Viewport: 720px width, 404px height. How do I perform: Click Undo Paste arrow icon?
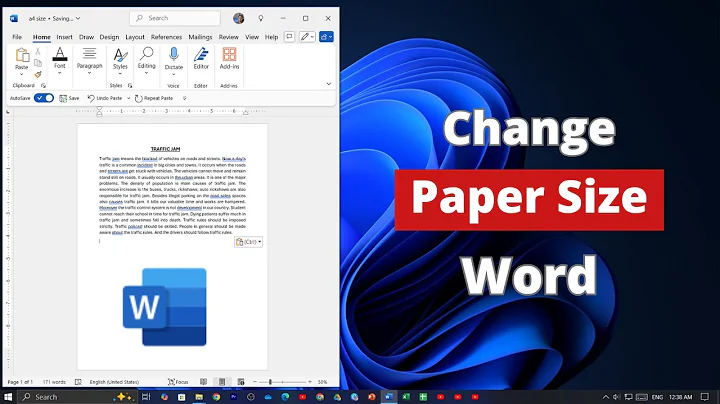91,98
